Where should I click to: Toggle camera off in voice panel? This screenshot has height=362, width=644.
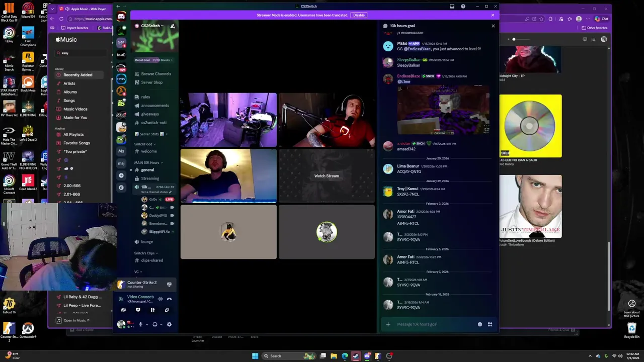click(123, 310)
